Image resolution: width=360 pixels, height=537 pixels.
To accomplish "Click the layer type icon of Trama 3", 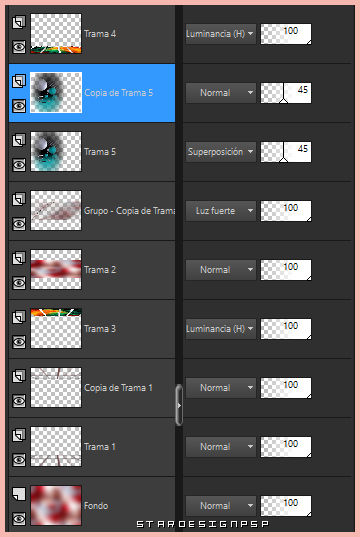I will pyautogui.click(x=19, y=317).
